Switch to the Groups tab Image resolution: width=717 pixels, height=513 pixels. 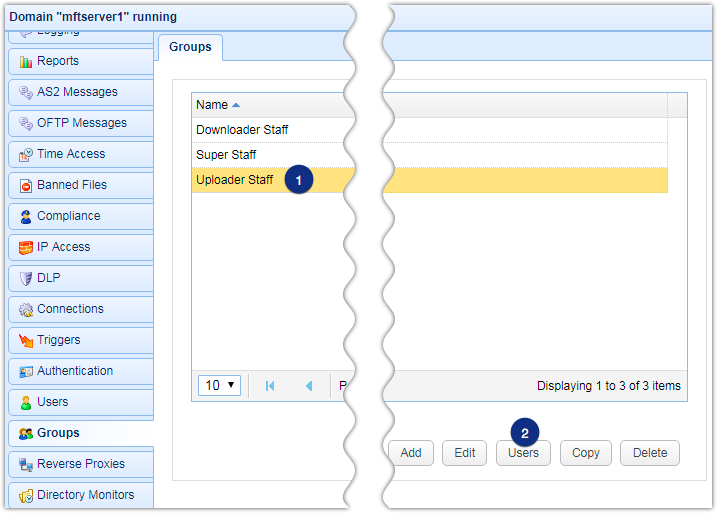click(x=190, y=47)
